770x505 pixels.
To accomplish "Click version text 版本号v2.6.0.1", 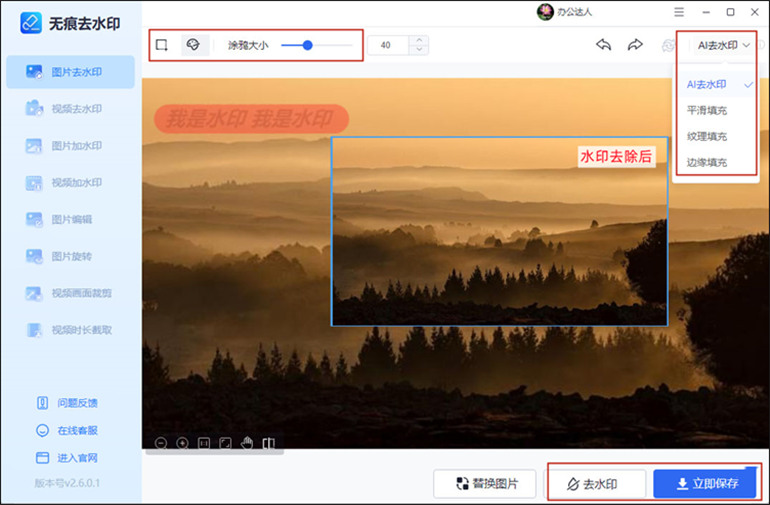I will pyautogui.click(x=67, y=483).
